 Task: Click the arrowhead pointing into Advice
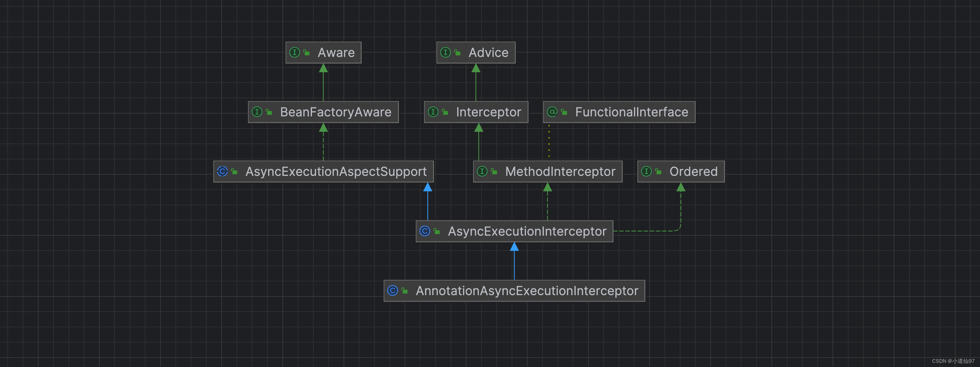point(476,68)
